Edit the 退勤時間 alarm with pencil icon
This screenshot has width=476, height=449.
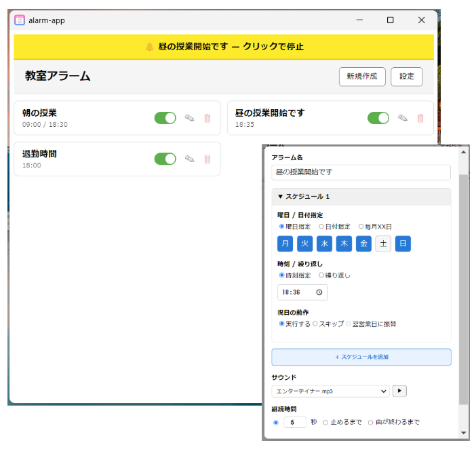(190, 159)
